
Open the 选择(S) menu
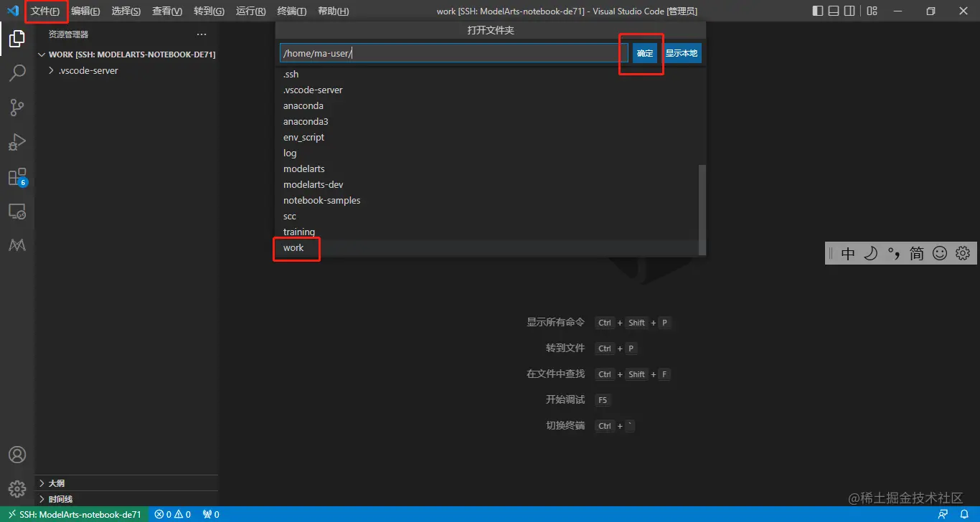[x=126, y=11]
